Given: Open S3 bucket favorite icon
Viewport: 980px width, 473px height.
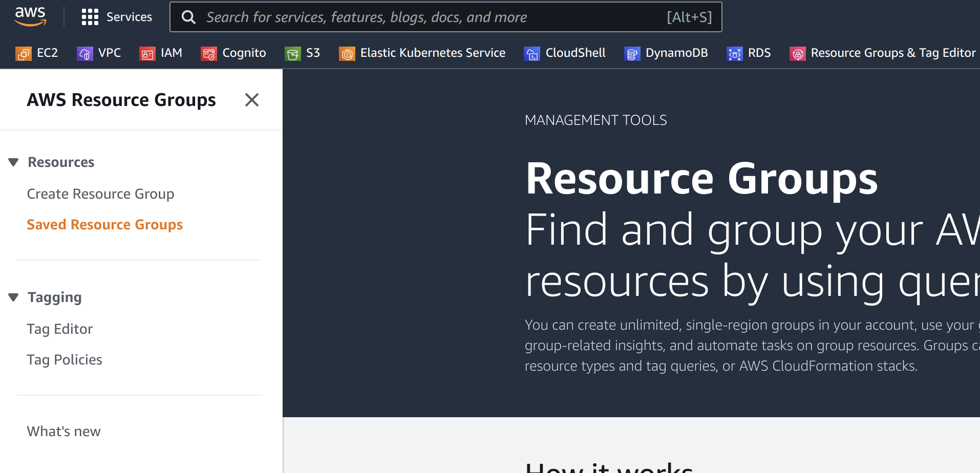Looking at the screenshot, I should [292, 53].
